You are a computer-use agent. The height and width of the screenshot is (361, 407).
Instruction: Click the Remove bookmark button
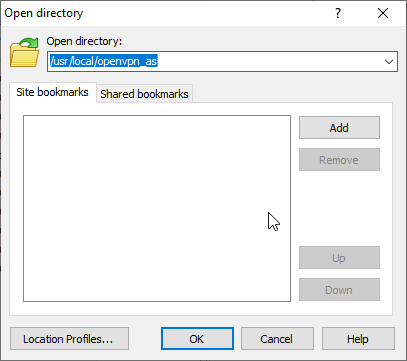point(339,160)
